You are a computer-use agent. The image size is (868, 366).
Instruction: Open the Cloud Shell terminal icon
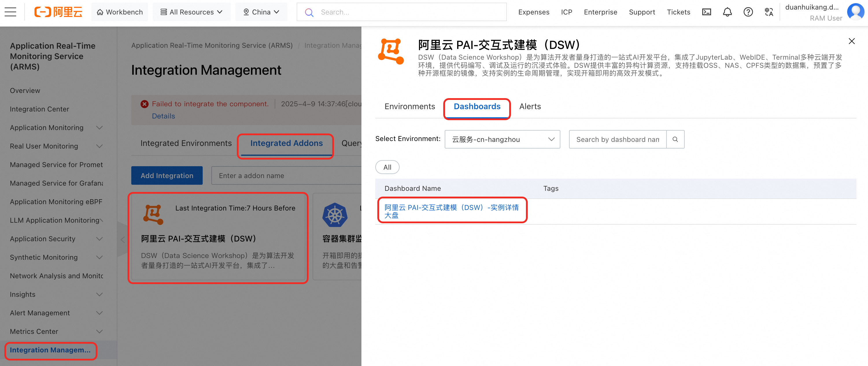[x=707, y=12]
